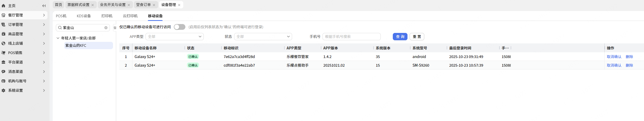Expand the 订单管理 menu chevron
644x121 pixels.
44,25
